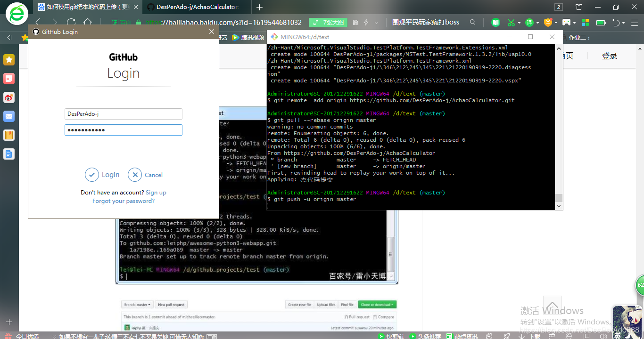Switch to the git upload tutorial tab
644x339 pixels.
point(89,7)
